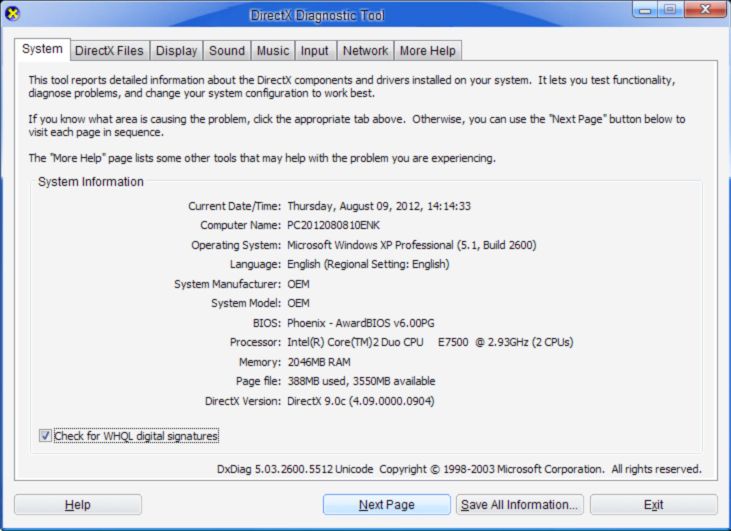Close the window with the X button
Viewport: 731px width, 531px height.
point(705,9)
